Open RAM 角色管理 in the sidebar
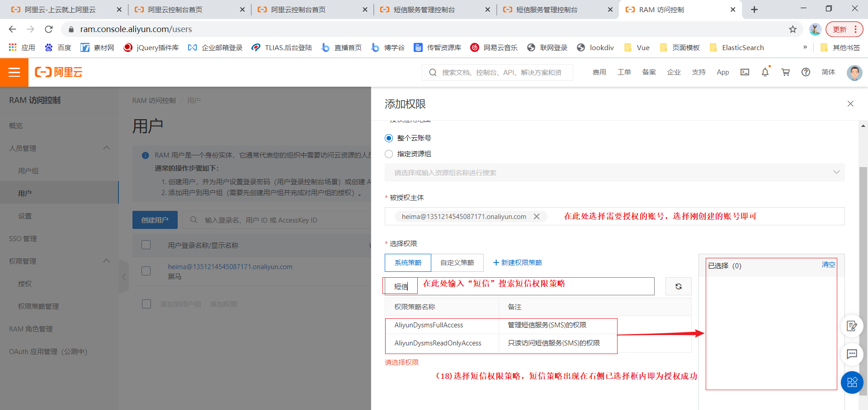Image resolution: width=868 pixels, height=410 pixels. [x=31, y=329]
